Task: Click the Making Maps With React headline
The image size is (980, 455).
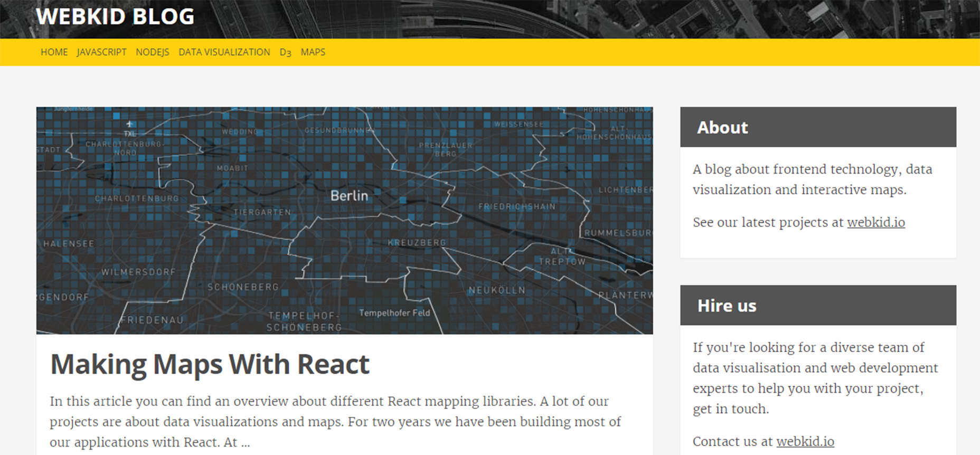Action: tap(210, 364)
